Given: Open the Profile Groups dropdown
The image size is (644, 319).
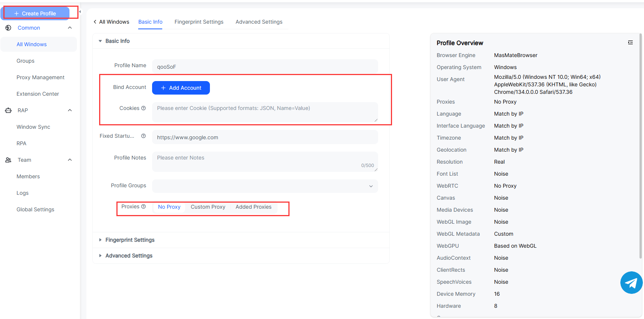Looking at the screenshot, I should tap(265, 186).
